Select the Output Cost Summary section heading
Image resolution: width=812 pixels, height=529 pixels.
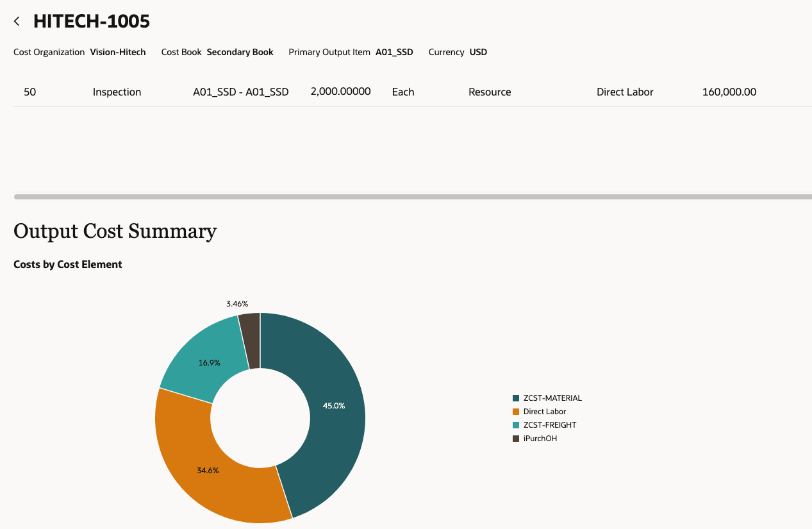click(115, 231)
